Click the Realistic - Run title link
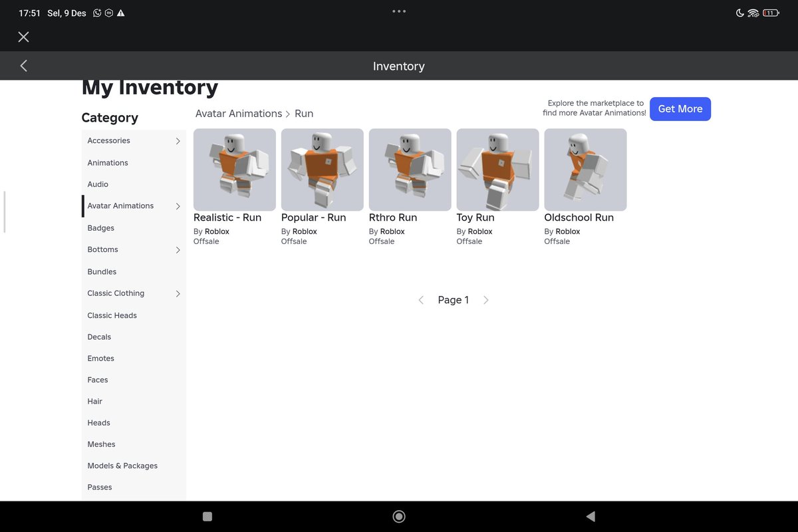Screen dimensions: 798x532 coord(227,217)
